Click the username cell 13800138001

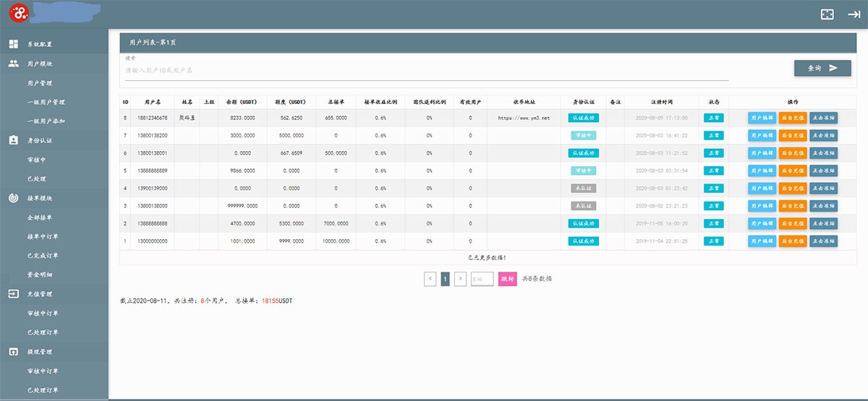(x=153, y=153)
